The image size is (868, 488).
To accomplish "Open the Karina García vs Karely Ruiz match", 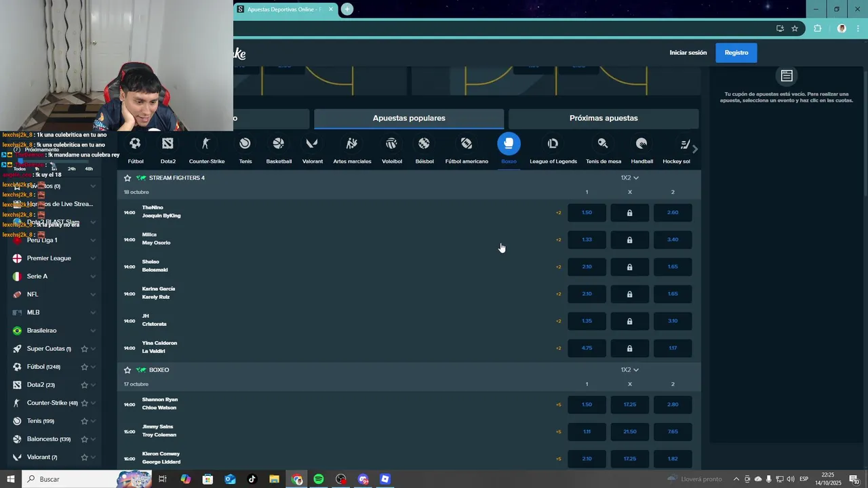I will [159, 293].
